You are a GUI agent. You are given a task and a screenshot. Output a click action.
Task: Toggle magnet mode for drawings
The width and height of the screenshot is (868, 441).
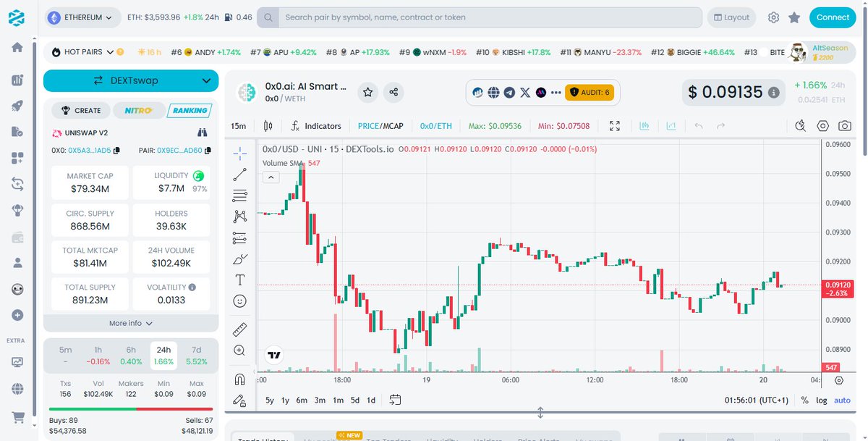pyautogui.click(x=239, y=379)
